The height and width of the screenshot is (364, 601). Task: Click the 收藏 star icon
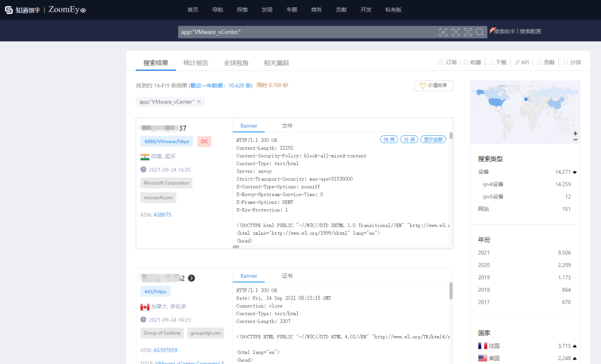point(466,62)
